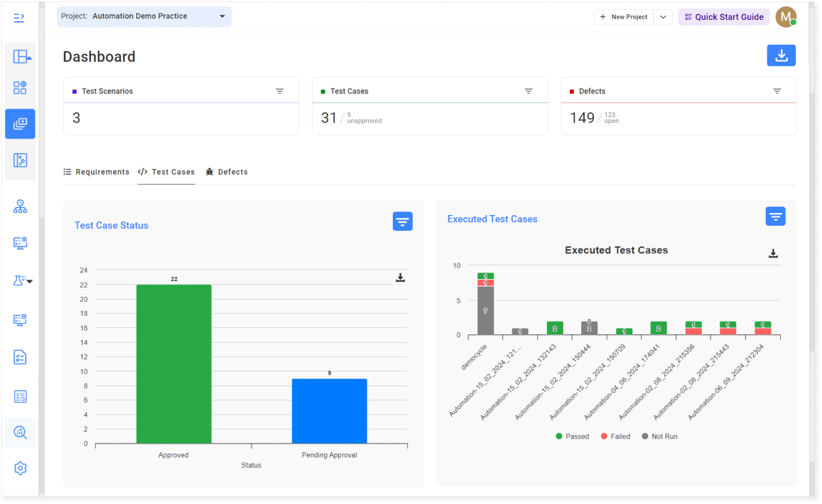Open the Project selection dropdown

point(144,16)
